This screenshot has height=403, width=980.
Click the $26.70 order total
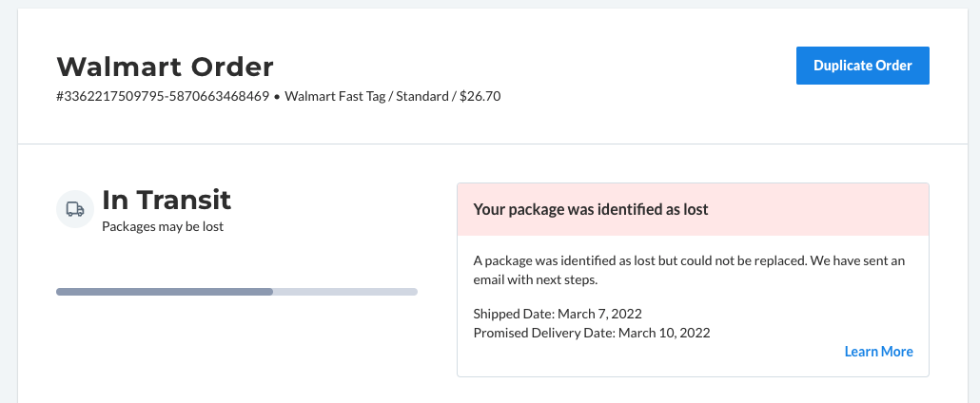(x=480, y=97)
